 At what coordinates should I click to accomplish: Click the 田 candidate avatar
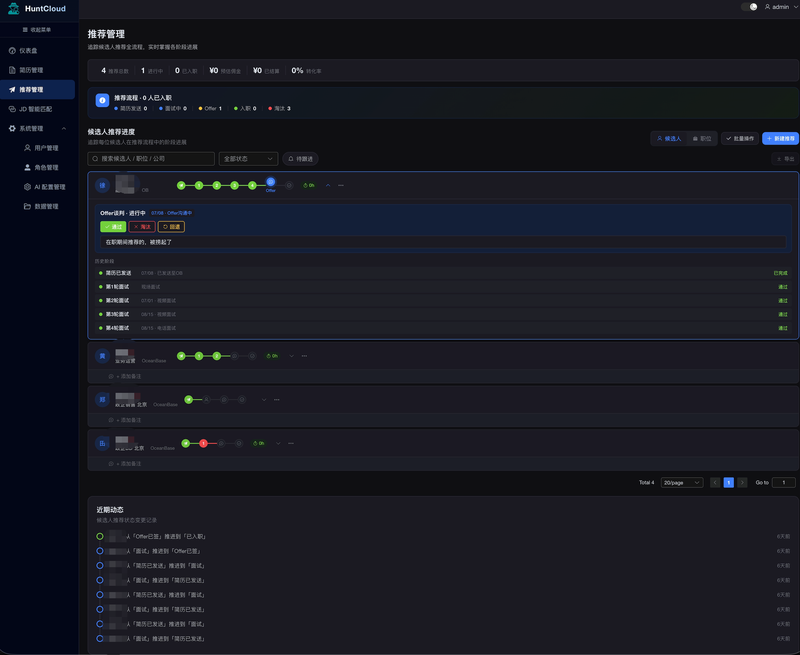click(103, 443)
